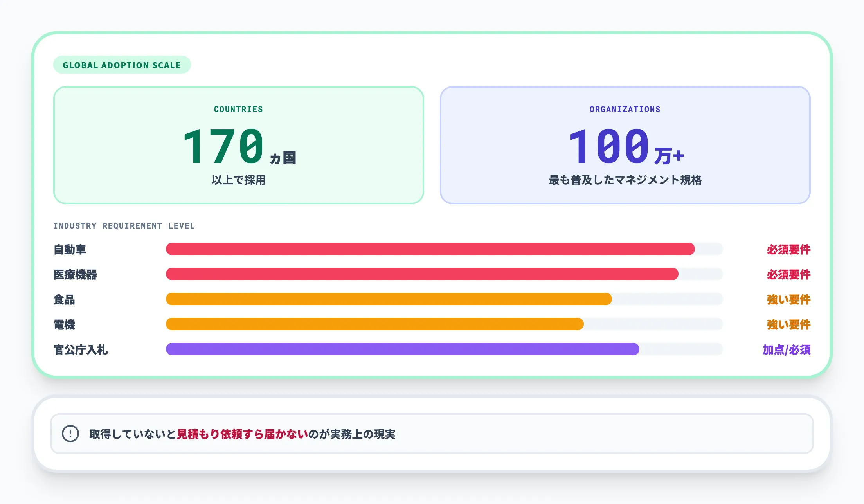Click 必須要件 label beside 医療機器
The height and width of the screenshot is (504, 864).
point(788,274)
